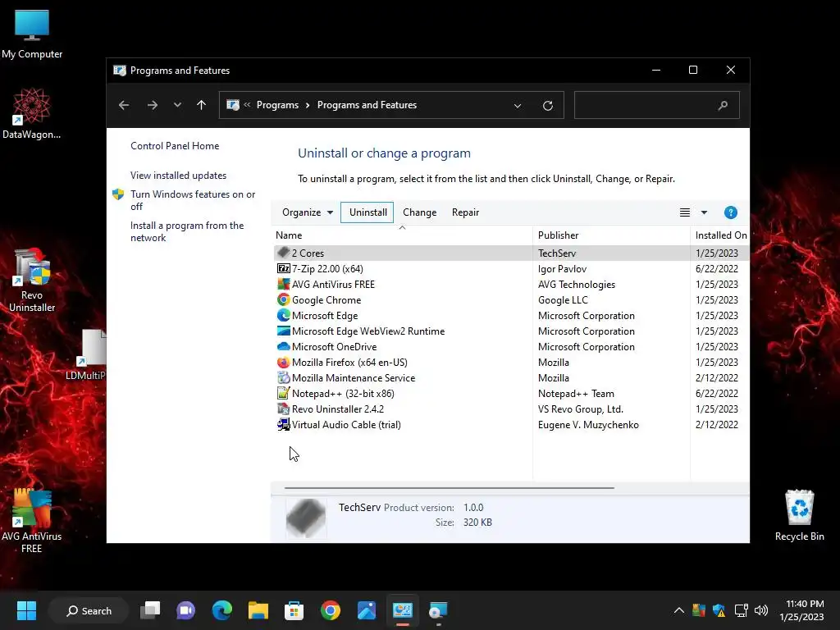Select AVG AntiVirus FREE list icon
Screen dimensions: 840x630
coord(283,284)
